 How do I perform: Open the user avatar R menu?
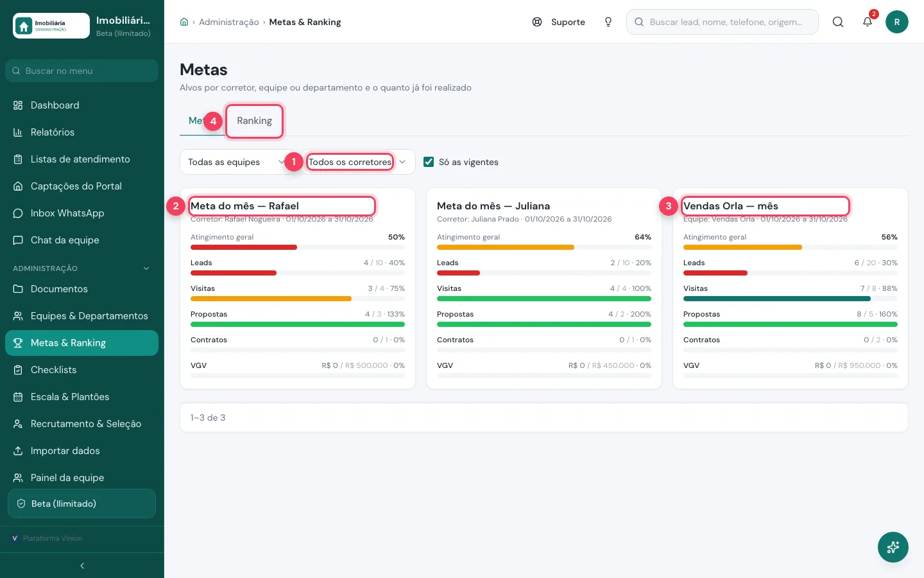(897, 22)
